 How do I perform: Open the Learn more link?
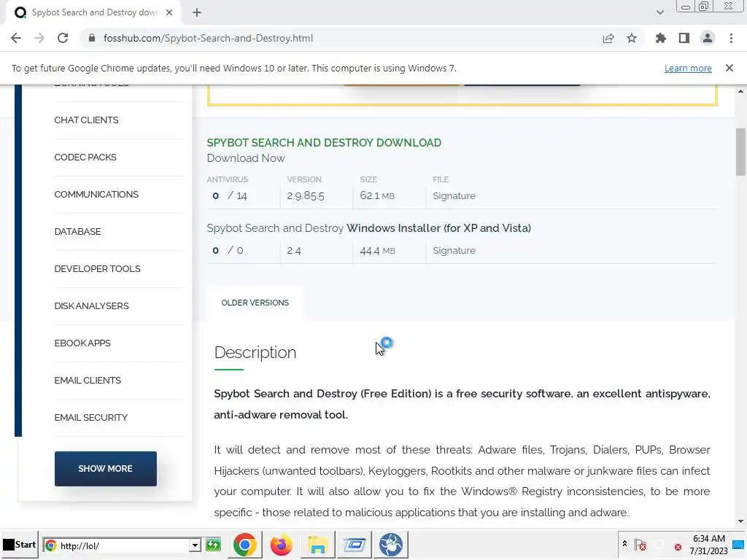pyautogui.click(x=688, y=68)
